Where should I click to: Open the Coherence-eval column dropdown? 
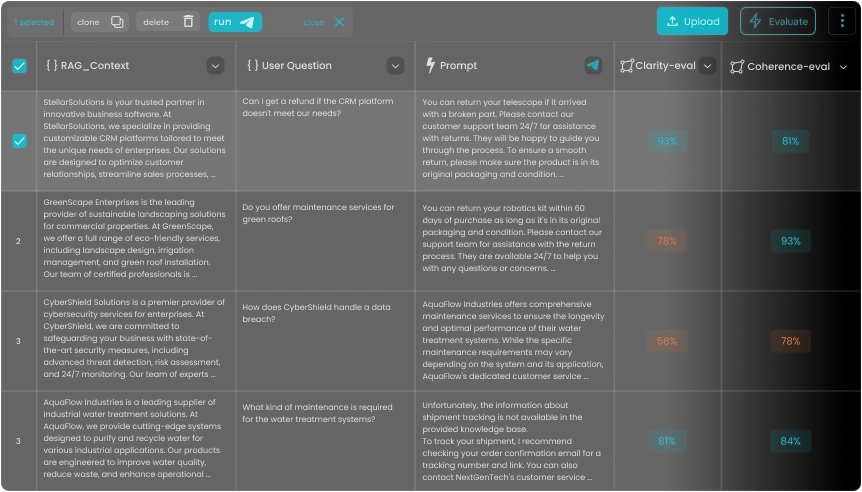coord(843,67)
